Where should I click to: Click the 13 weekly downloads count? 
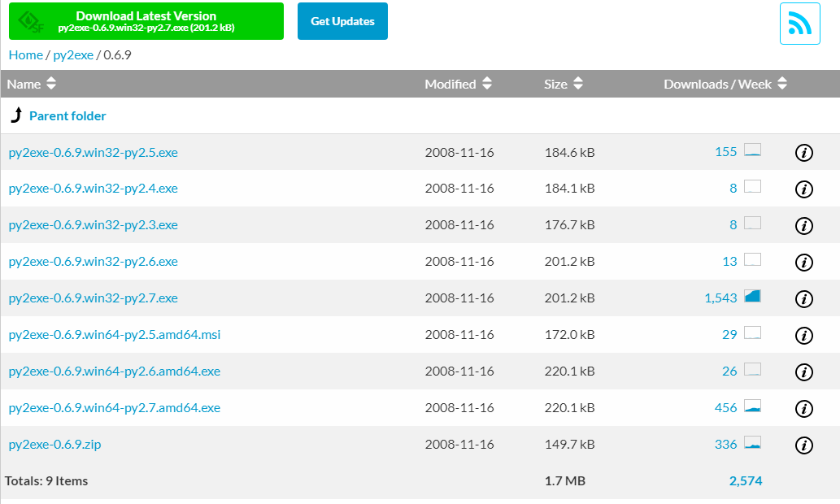(x=729, y=262)
